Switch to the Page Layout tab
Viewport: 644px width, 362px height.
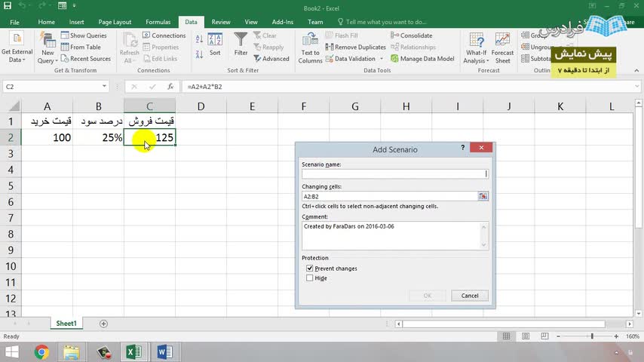(x=115, y=22)
